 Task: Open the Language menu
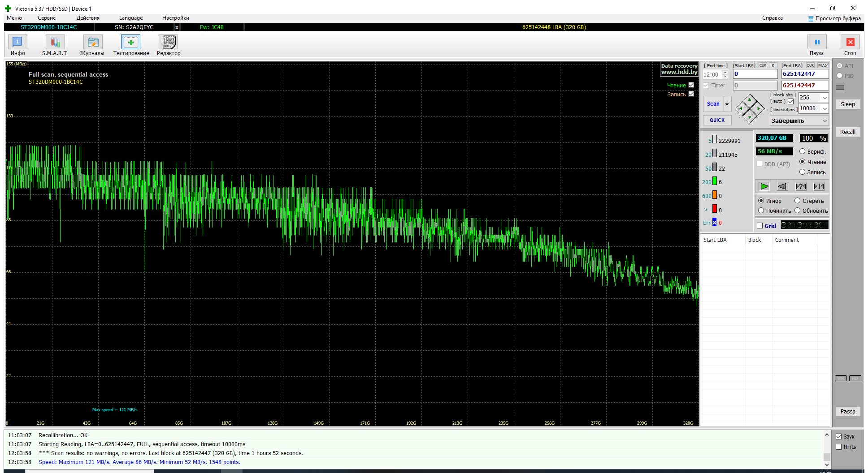coord(131,18)
